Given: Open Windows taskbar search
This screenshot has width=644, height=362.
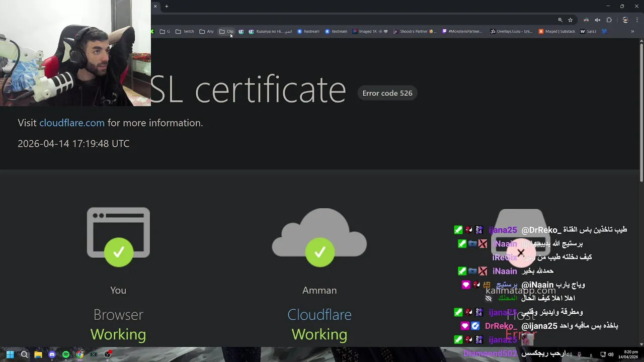Looking at the screenshot, I should [x=24, y=354].
